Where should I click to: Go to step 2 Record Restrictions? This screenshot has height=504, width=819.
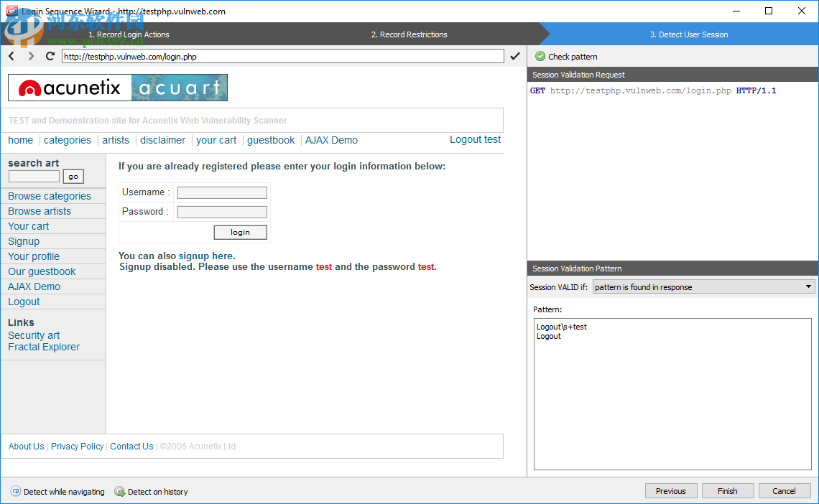click(x=409, y=34)
